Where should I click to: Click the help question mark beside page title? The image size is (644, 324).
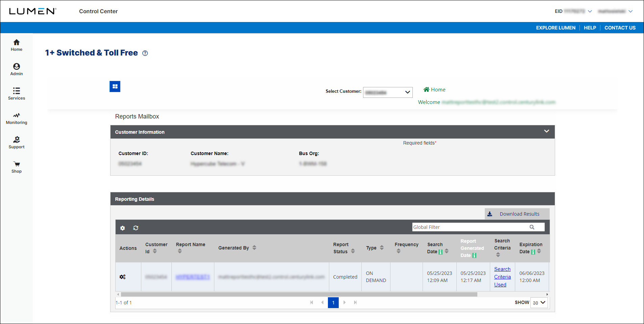[x=145, y=53]
